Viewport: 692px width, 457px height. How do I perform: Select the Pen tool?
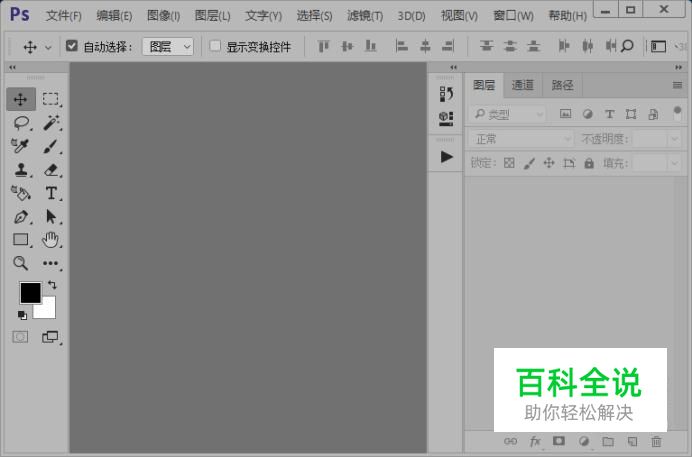(21, 217)
